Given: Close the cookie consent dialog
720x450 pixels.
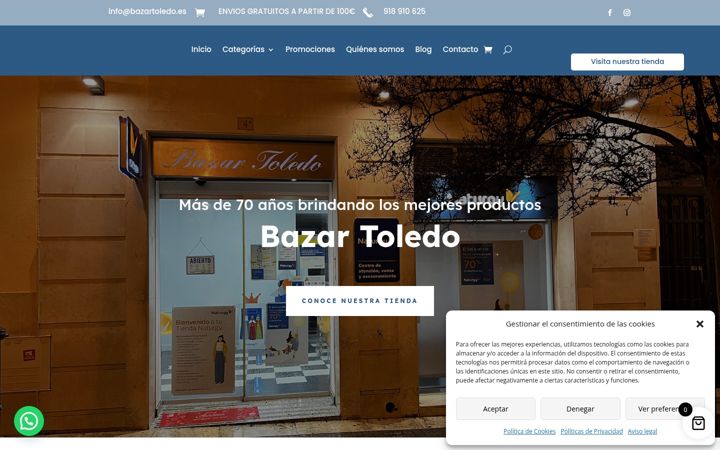Looking at the screenshot, I should [700, 324].
